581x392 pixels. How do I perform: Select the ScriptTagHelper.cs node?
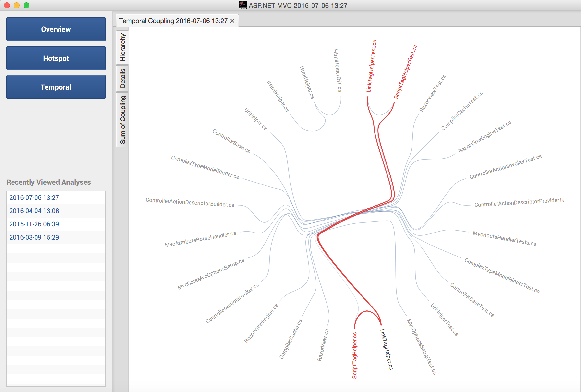(x=355, y=355)
